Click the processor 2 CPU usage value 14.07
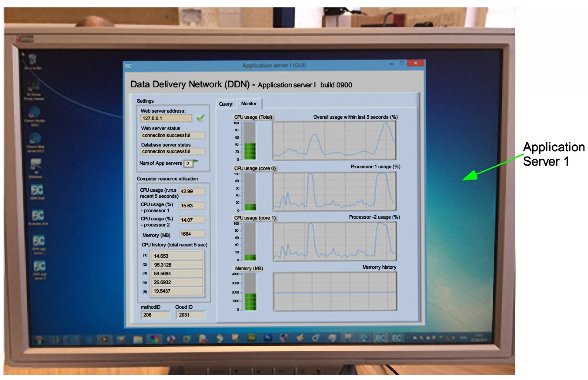This screenshot has height=380, width=588. (192, 220)
